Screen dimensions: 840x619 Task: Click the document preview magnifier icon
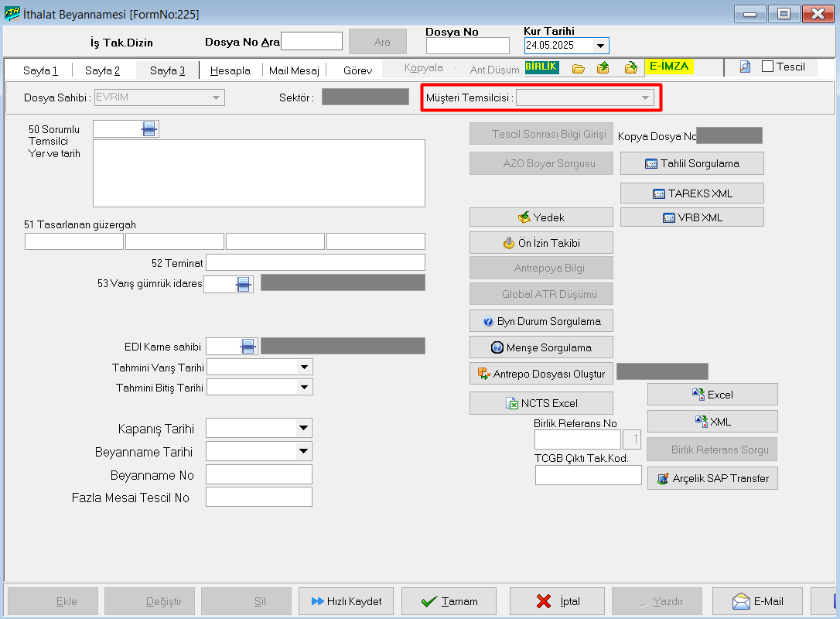tap(745, 67)
